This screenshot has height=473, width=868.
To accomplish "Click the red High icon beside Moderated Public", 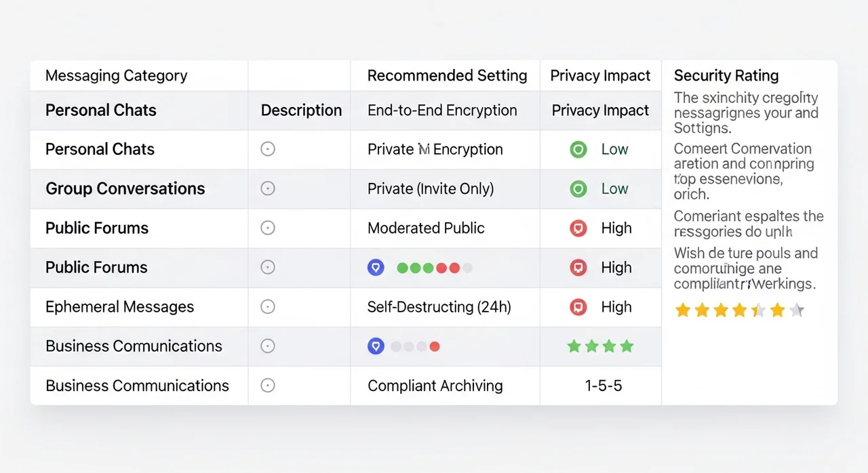I will point(578,228).
